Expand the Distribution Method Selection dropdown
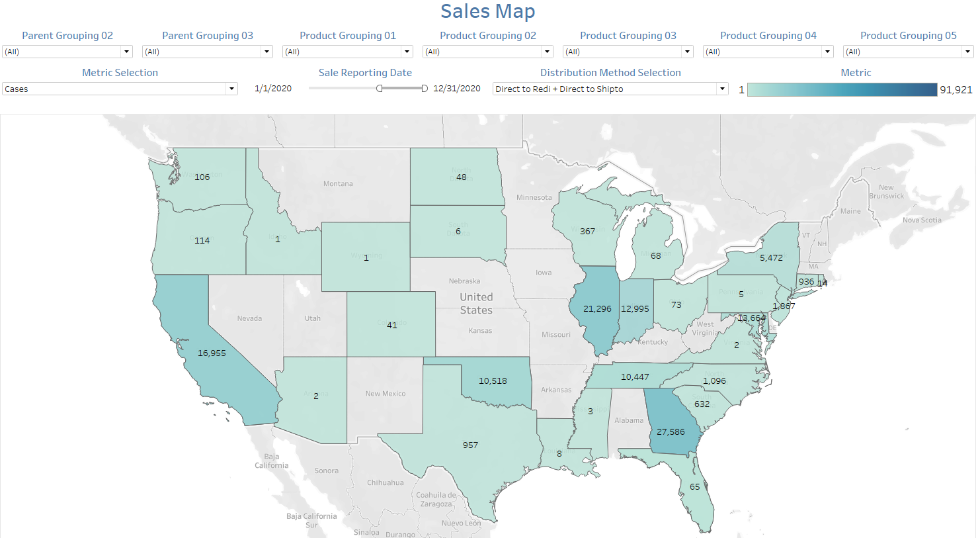This screenshot has height=538, width=980. pyautogui.click(x=610, y=89)
